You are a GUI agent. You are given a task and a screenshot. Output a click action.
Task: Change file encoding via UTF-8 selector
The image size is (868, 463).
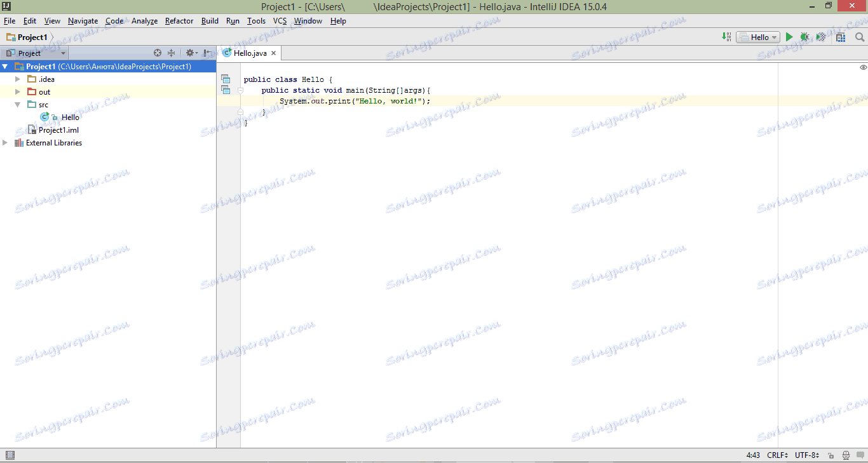(807, 455)
